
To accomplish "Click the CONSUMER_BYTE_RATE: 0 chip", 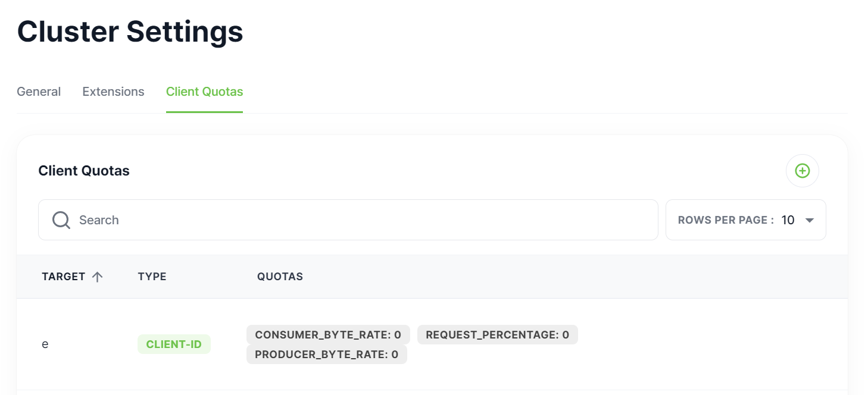I will click(x=328, y=335).
